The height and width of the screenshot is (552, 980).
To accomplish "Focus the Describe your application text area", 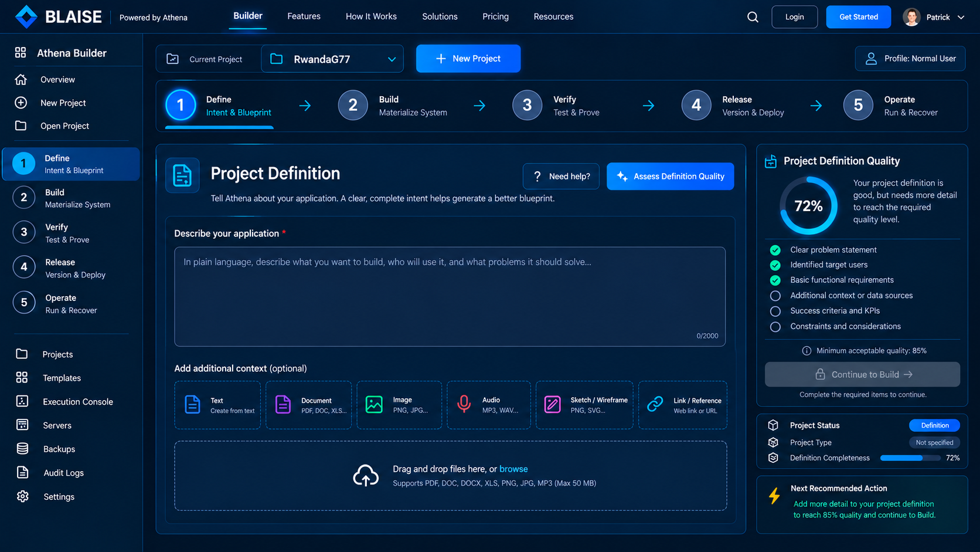I will click(450, 296).
